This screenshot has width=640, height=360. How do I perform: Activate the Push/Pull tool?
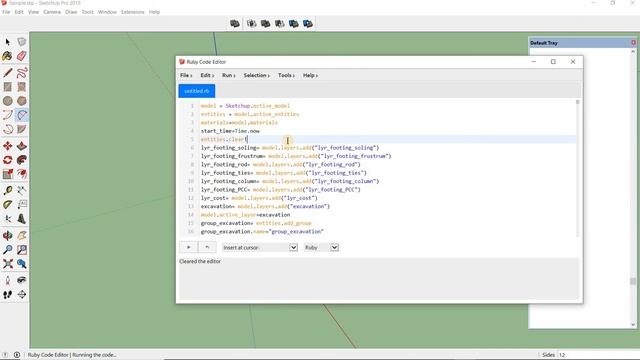coord(22,146)
